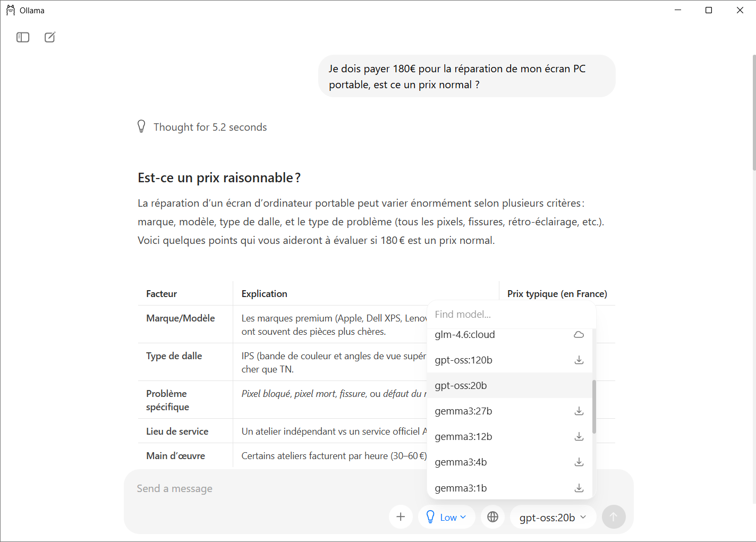Download the gemma3:1b model
The height and width of the screenshot is (542, 756).
(579, 488)
